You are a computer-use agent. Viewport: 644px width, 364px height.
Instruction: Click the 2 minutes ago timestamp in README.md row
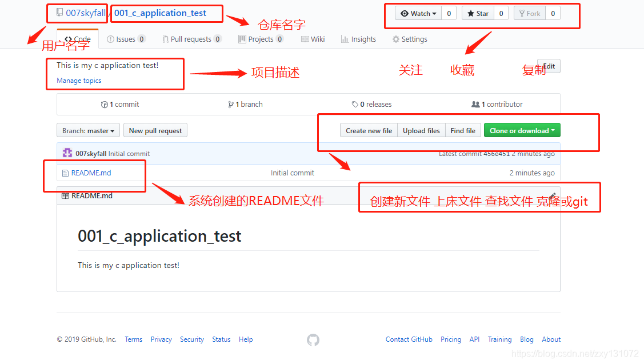532,173
